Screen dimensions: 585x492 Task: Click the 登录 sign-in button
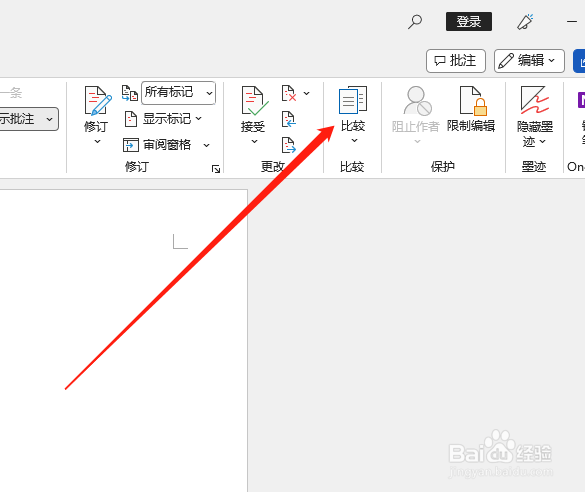[x=469, y=21]
